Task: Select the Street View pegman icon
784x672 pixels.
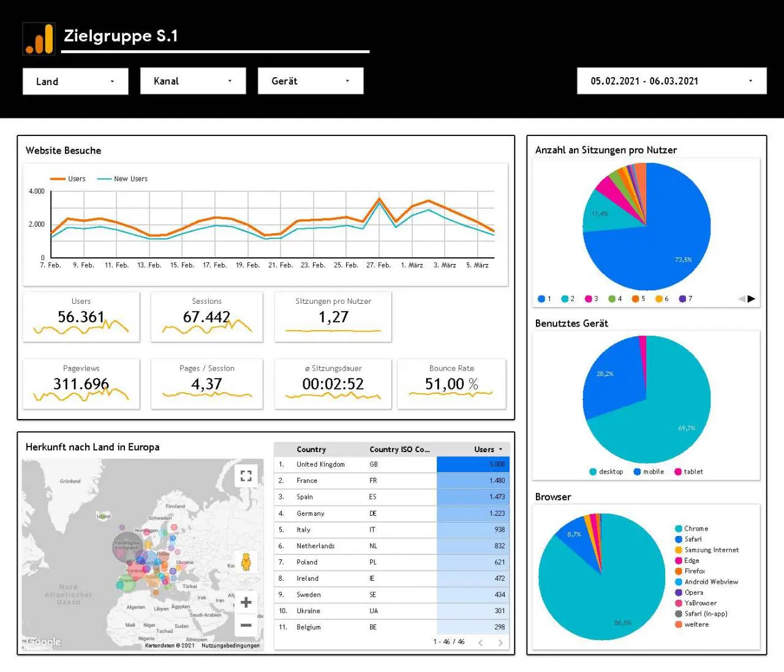Action: tap(246, 562)
